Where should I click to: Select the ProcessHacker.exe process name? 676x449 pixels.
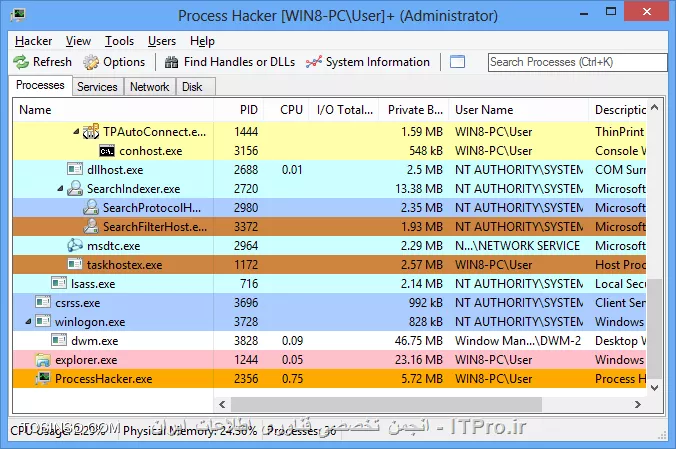point(103,379)
